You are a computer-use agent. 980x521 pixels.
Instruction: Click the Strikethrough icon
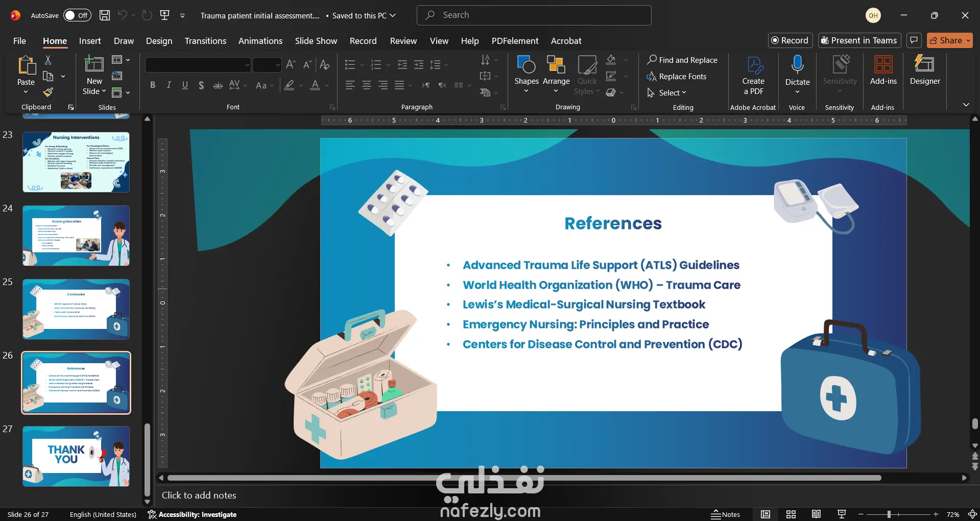coord(218,85)
